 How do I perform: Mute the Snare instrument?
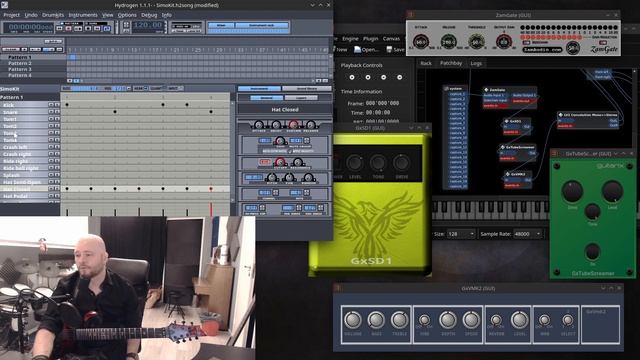coord(51,112)
